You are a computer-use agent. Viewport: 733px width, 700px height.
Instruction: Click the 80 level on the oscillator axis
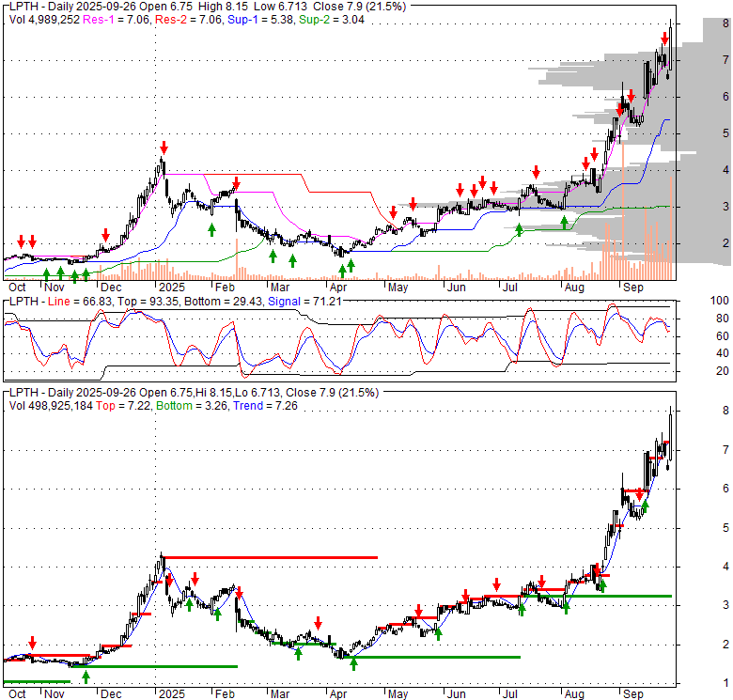pyautogui.click(x=723, y=319)
